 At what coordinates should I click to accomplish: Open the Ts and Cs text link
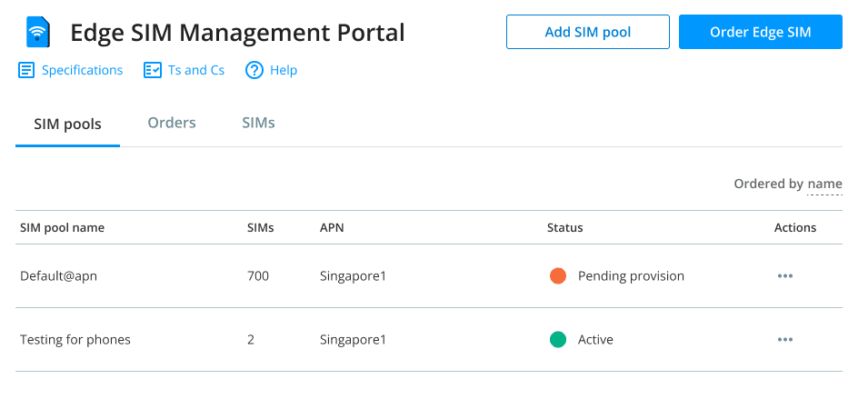point(196,70)
